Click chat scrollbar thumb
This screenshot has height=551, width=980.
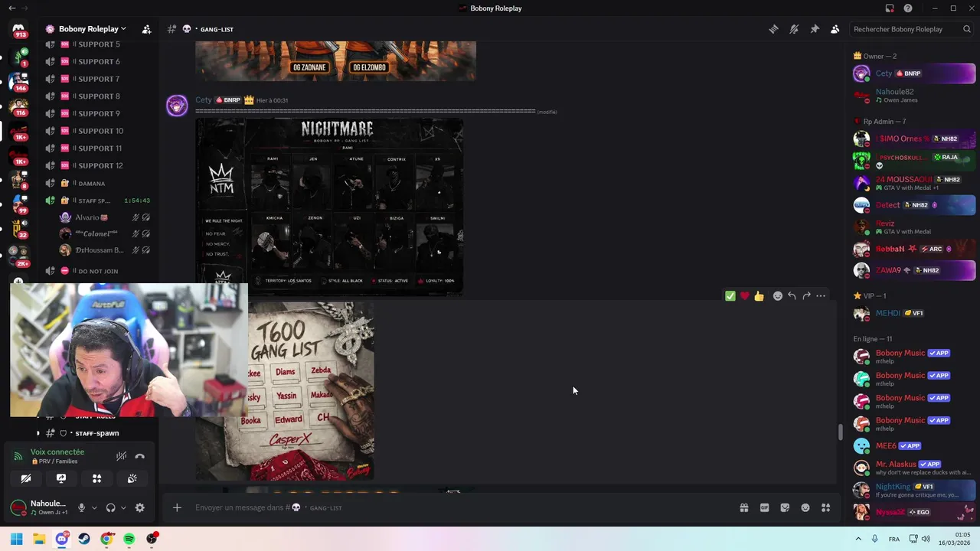(x=840, y=432)
